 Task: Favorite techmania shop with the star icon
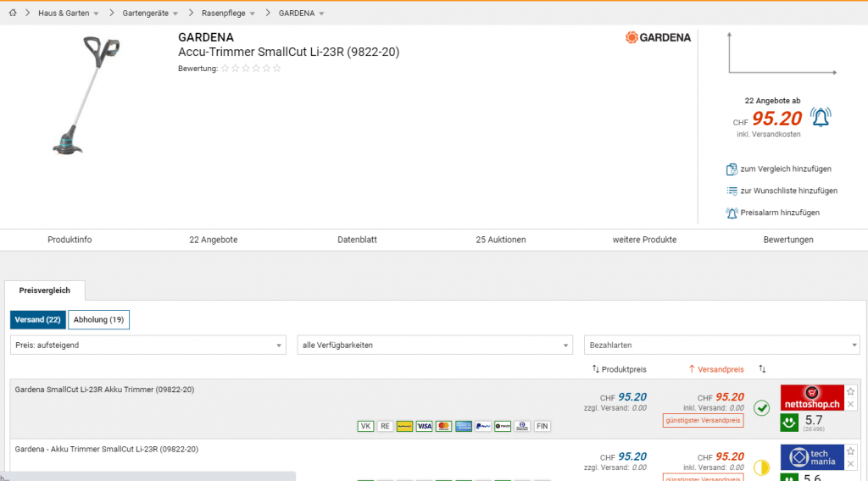851,451
